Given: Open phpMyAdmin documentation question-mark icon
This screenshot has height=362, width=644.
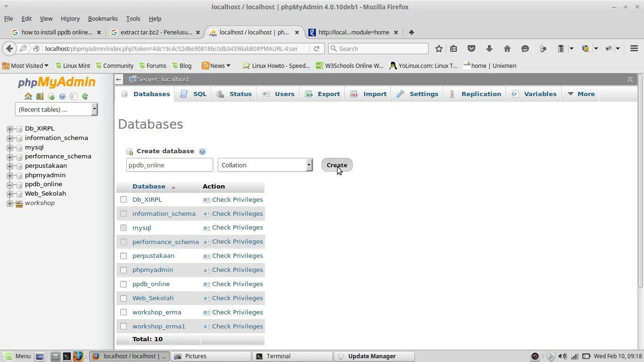Looking at the screenshot, I should (x=62, y=96).
